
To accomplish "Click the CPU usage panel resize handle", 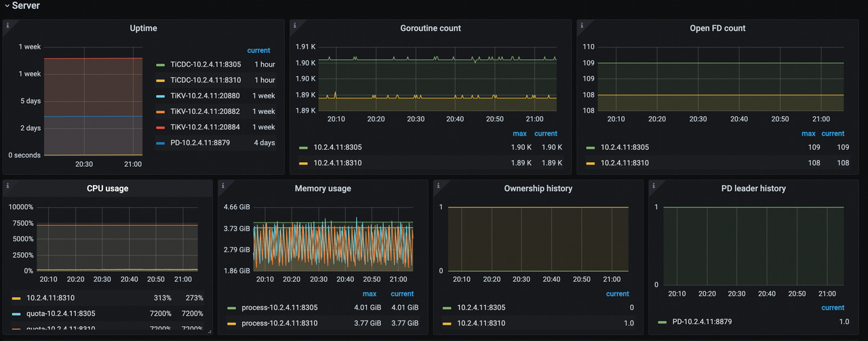I will coord(210,332).
